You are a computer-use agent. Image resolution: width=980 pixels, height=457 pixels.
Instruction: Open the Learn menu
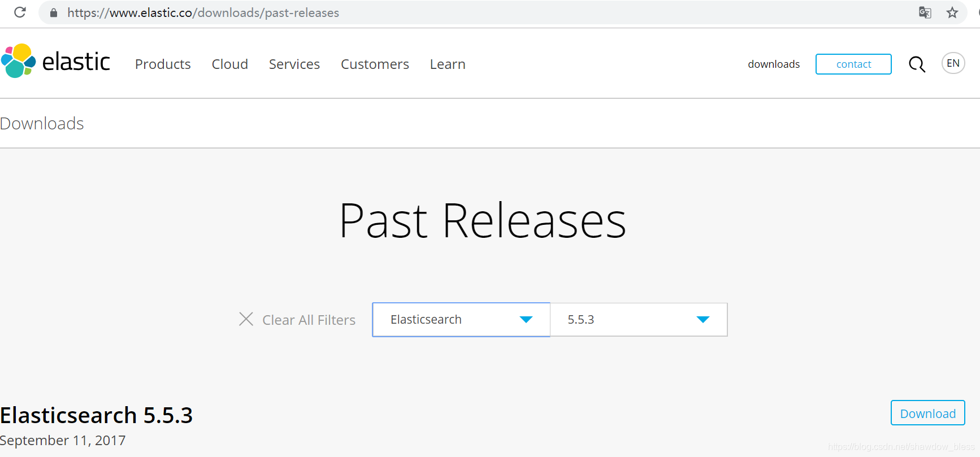coord(448,64)
